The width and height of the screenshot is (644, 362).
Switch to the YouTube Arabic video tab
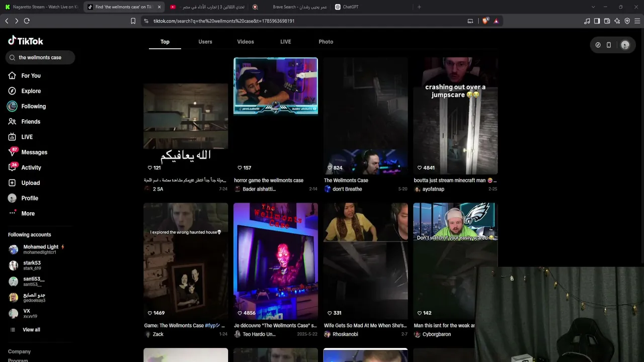pyautogui.click(x=207, y=7)
